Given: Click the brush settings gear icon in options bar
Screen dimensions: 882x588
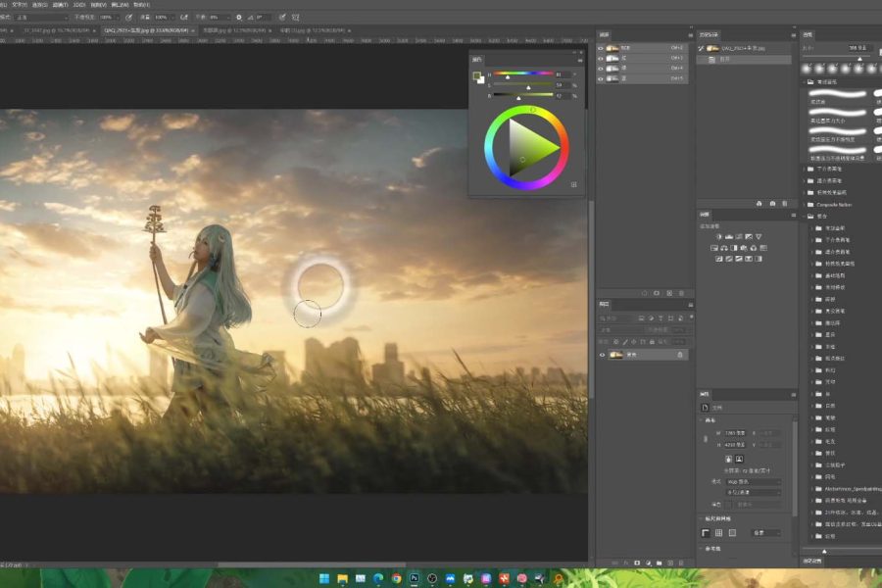Looking at the screenshot, I should tap(239, 17).
